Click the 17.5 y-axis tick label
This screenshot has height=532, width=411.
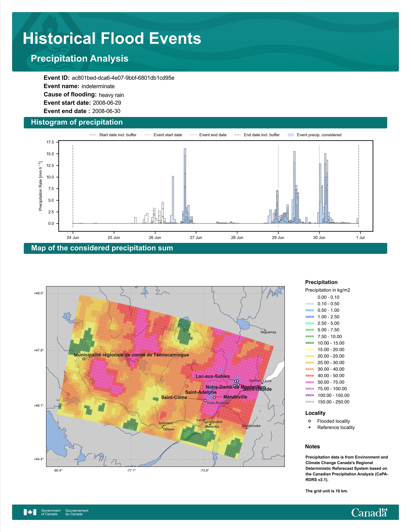(x=50, y=142)
